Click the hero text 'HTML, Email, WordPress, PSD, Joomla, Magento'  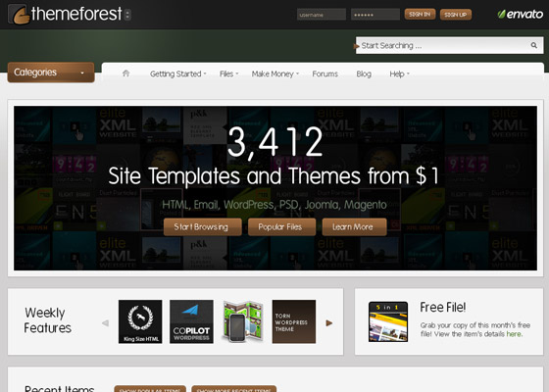click(274, 205)
